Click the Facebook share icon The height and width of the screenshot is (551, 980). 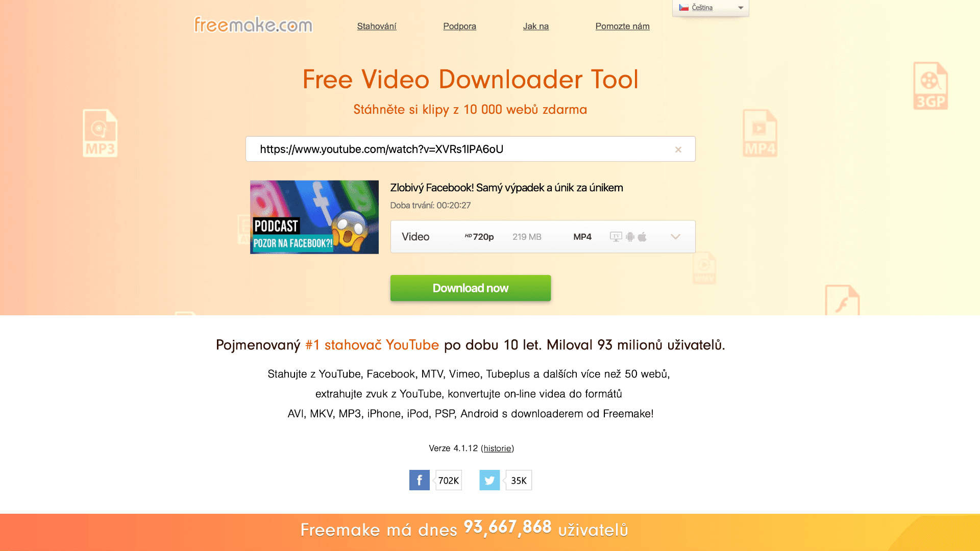tap(420, 481)
